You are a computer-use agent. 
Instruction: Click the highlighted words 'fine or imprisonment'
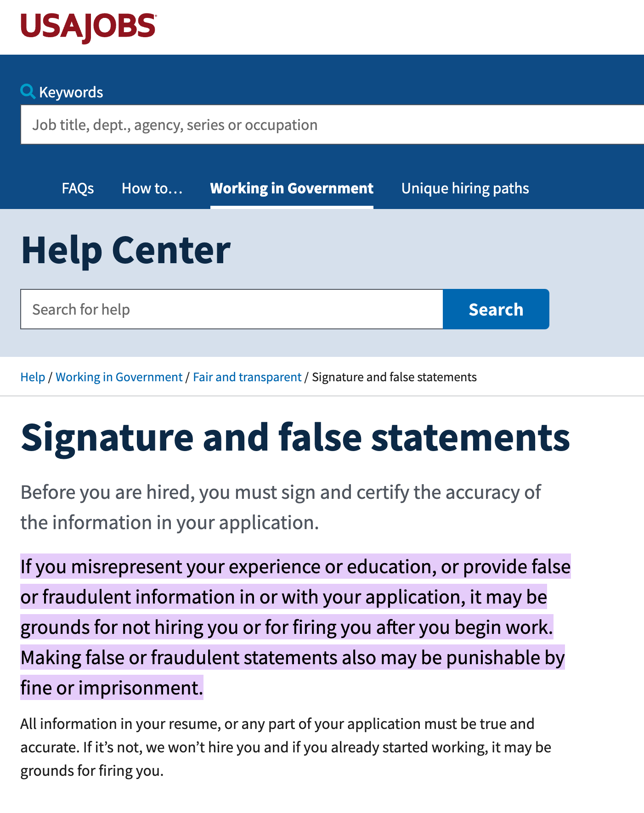(x=111, y=688)
